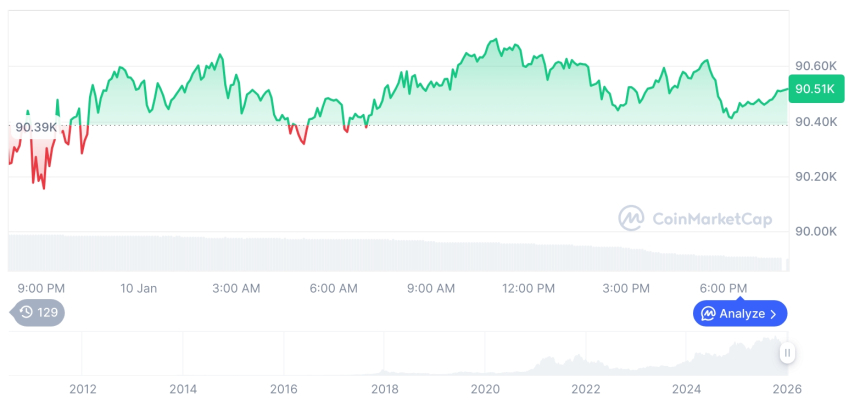This screenshot has width=860, height=401.
Task: Select 2012 on the year range timeline
Action: pyautogui.click(x=82, y=388)
